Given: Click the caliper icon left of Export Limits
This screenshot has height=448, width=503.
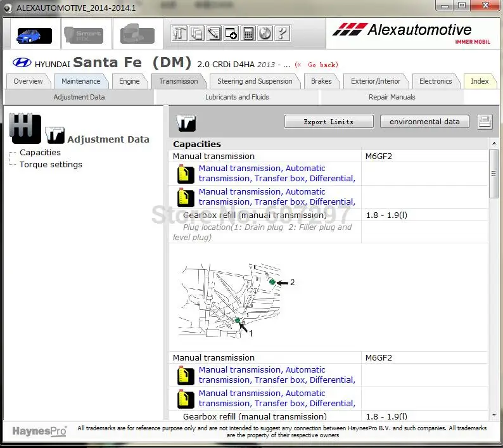Looking at the screenshot, I should point(186,123).
